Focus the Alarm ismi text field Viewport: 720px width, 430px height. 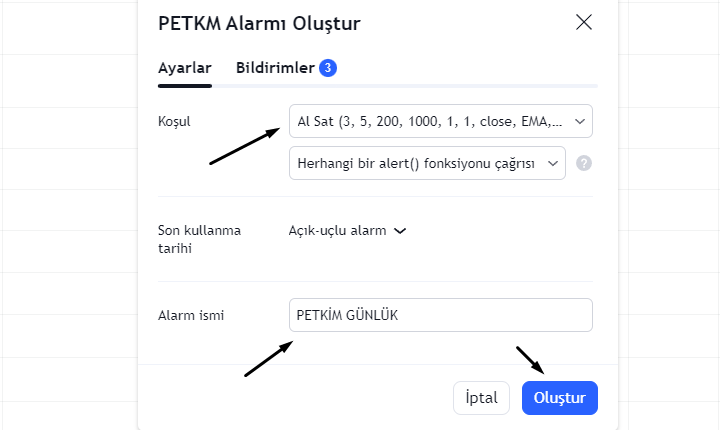pos(441,315)
